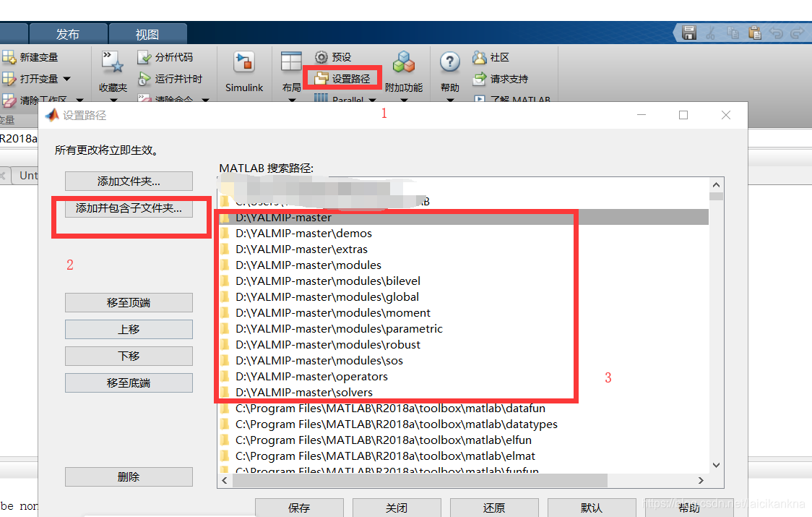Open the Community (社区) icon

coord(480,57)
